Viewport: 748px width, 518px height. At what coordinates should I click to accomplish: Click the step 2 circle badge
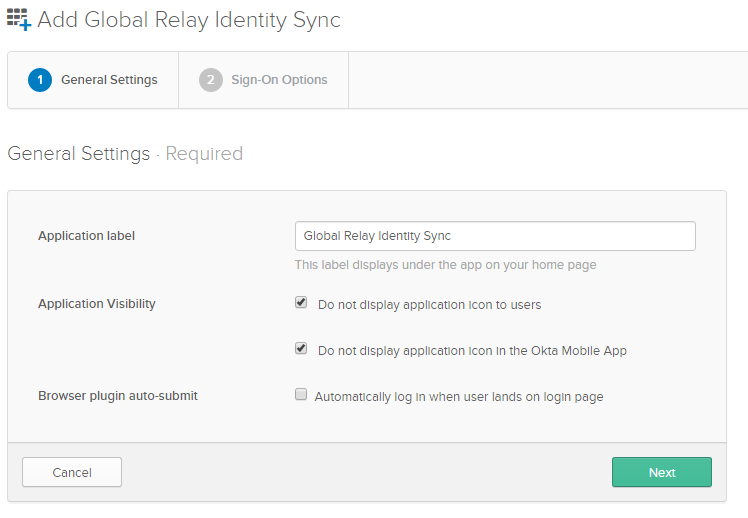[x=211, y=80]
